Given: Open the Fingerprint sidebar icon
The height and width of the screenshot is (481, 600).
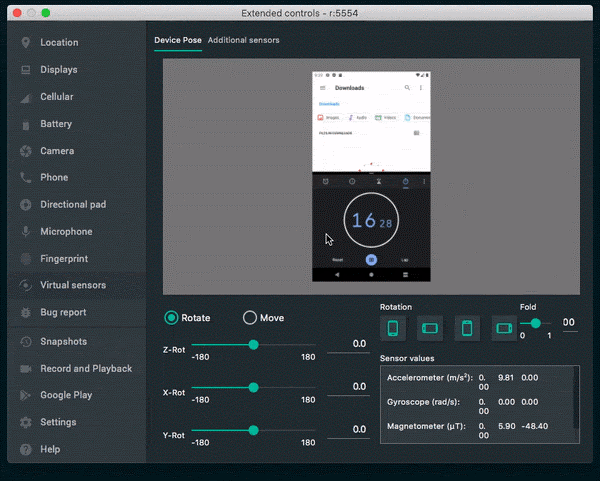Looking at the screenshot, I should [25, 259].
